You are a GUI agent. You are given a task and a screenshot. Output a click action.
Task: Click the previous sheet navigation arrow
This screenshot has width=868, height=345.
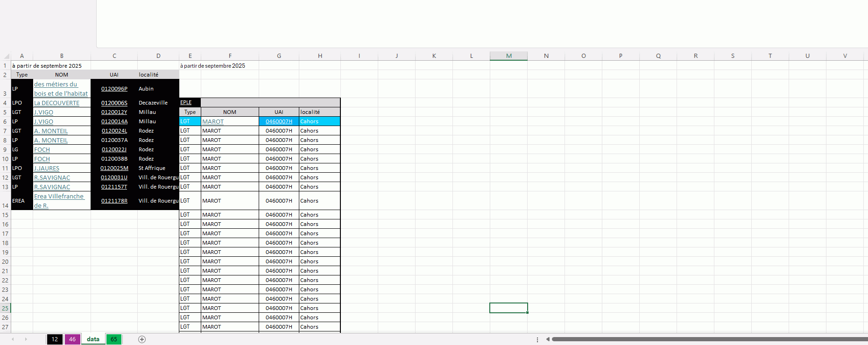(x=13, y=339)
